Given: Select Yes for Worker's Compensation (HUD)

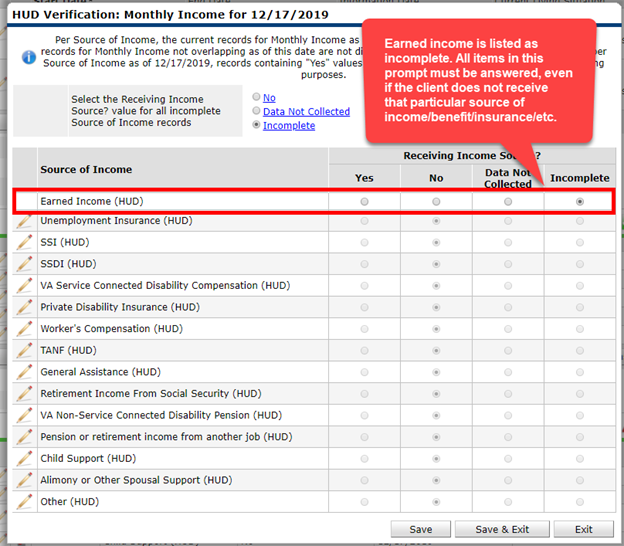Looking at the screenshot, I should (x=364, y=329).
